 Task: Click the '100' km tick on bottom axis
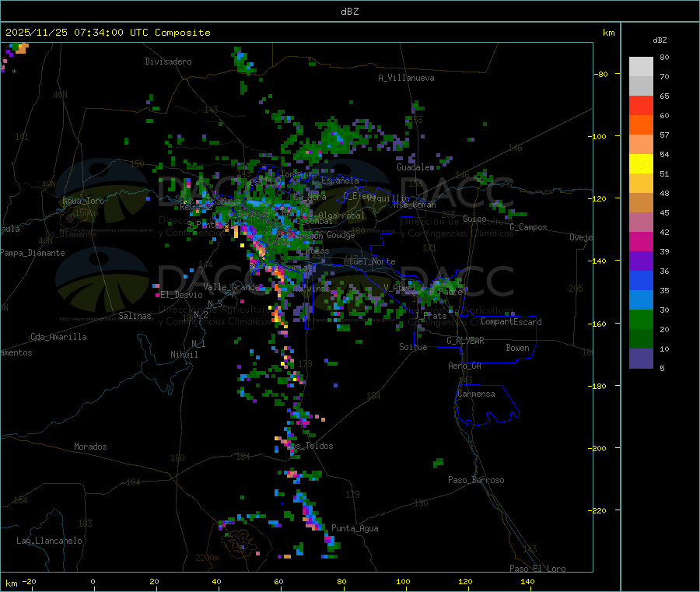403,581
